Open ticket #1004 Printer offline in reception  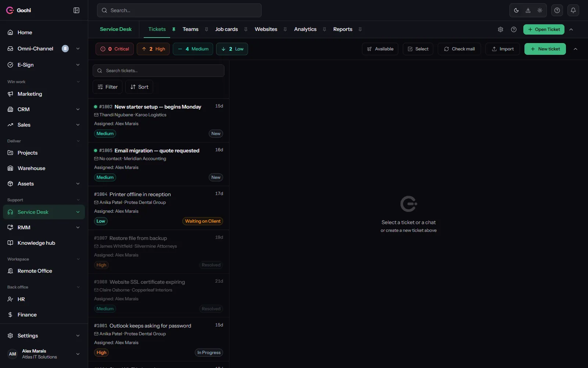point(158,208)
